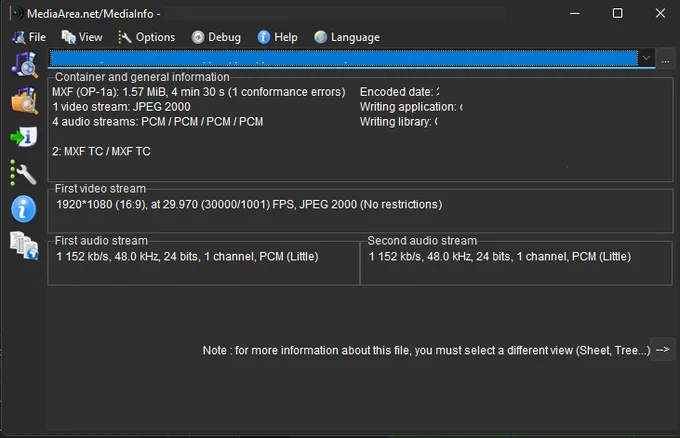Click the '1 video stream: JPEG 2000' text

(121, 107)
